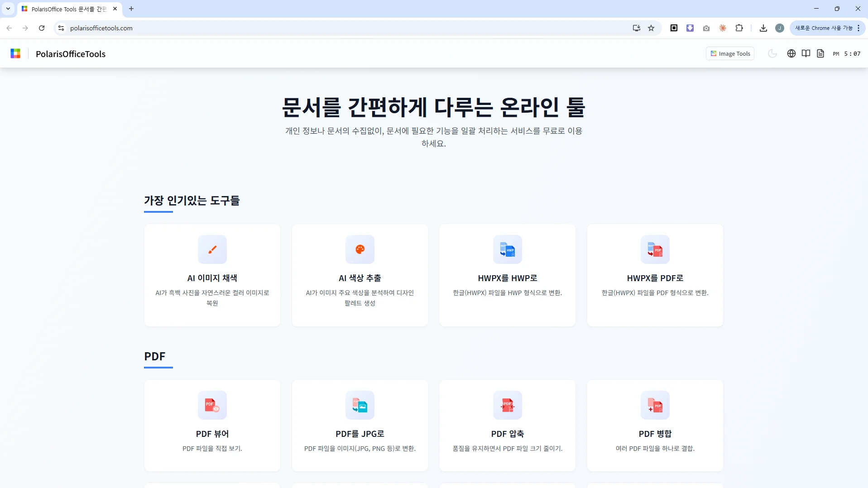
Task: Open the tab search dropdown arrow
Action: coord(8,9)
